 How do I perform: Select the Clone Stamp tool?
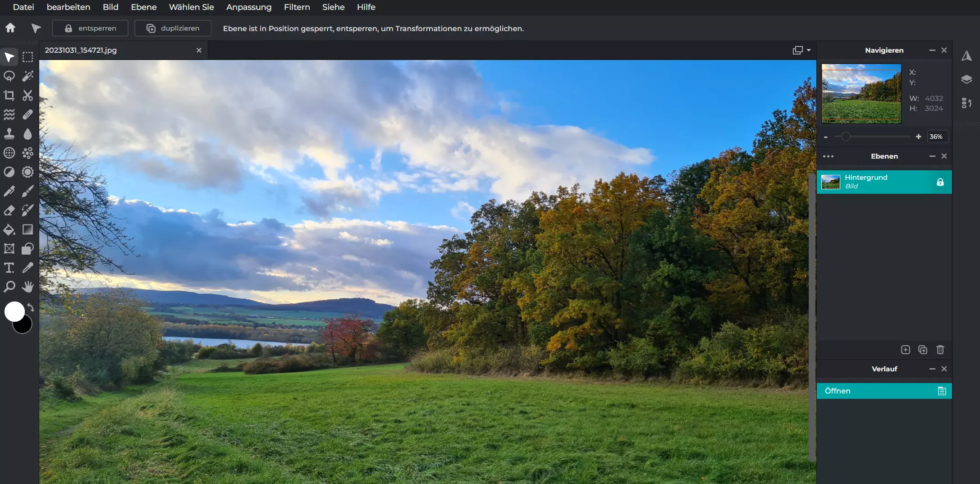pos(9,134)
